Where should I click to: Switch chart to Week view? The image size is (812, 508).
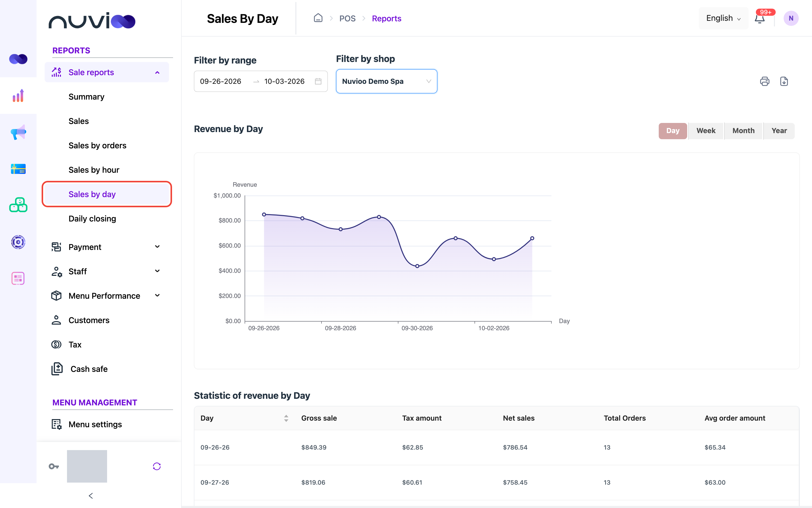coord(706,131)
